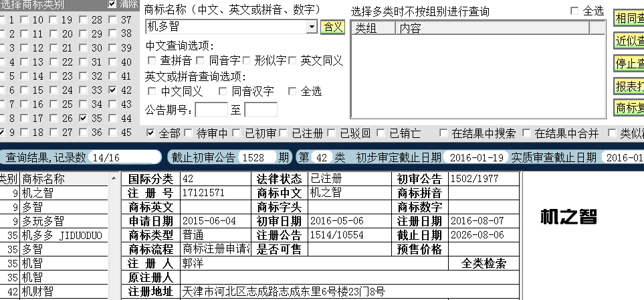This screenshot has width=644, height=300.
Task: Check class 28 checkbox
Action: 84,19
